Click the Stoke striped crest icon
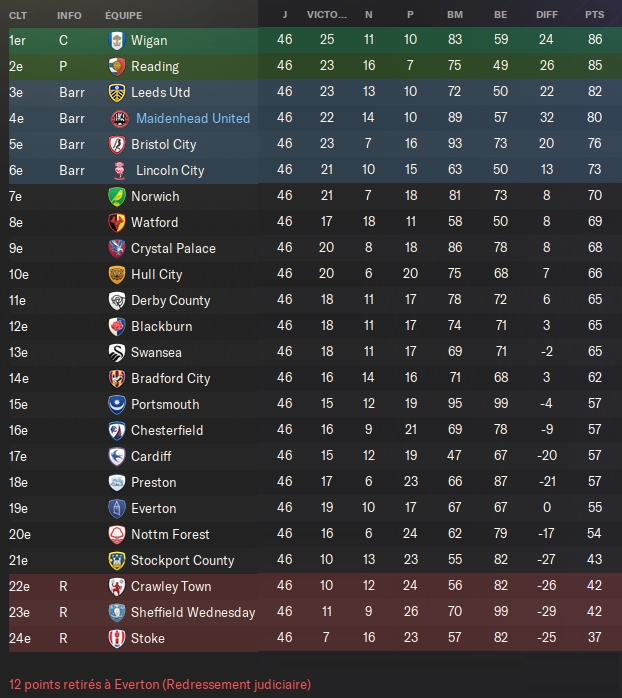This screenshot has height=698, width=622. tap(117, 638)
